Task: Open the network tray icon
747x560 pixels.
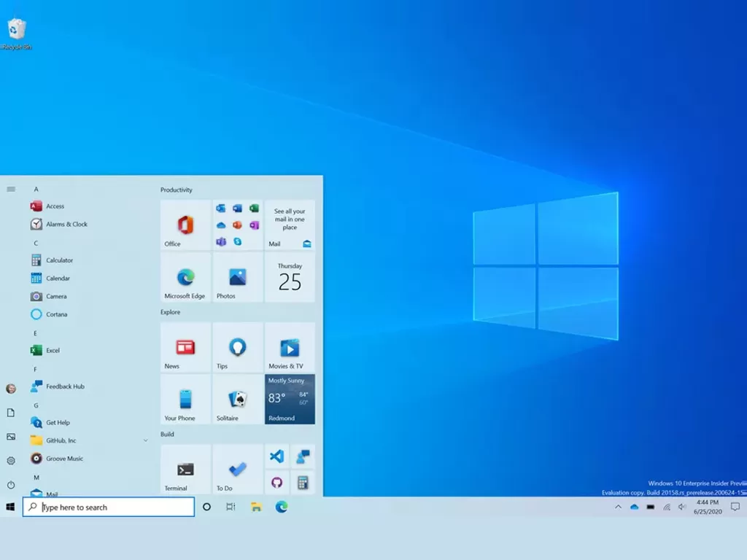Action: coord(667,507)
